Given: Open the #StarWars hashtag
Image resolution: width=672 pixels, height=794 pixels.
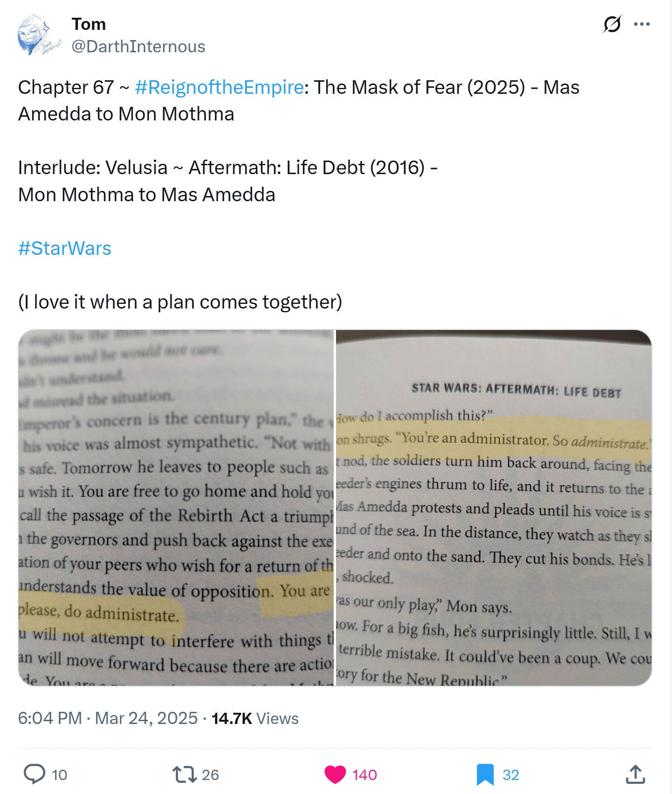Looking at the screenshot, I should [x=64, y=248].
